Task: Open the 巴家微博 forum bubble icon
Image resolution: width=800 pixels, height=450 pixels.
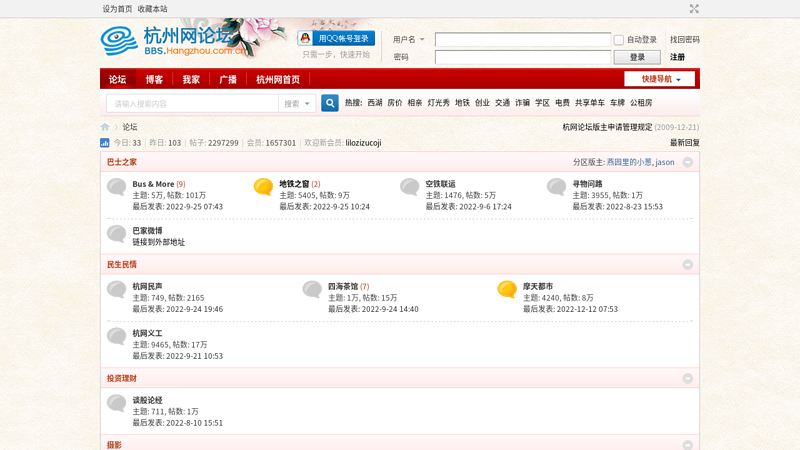Action: coord(117,234)
